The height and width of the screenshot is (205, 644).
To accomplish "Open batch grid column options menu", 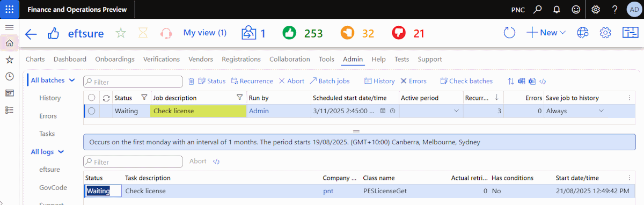I will tap(630, 98).
